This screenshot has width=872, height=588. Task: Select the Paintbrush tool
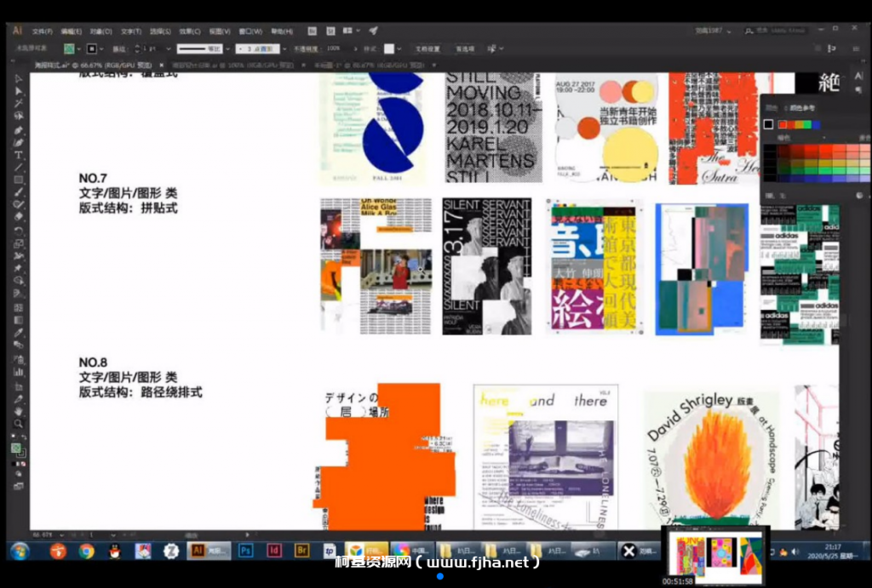click(19, 192)
